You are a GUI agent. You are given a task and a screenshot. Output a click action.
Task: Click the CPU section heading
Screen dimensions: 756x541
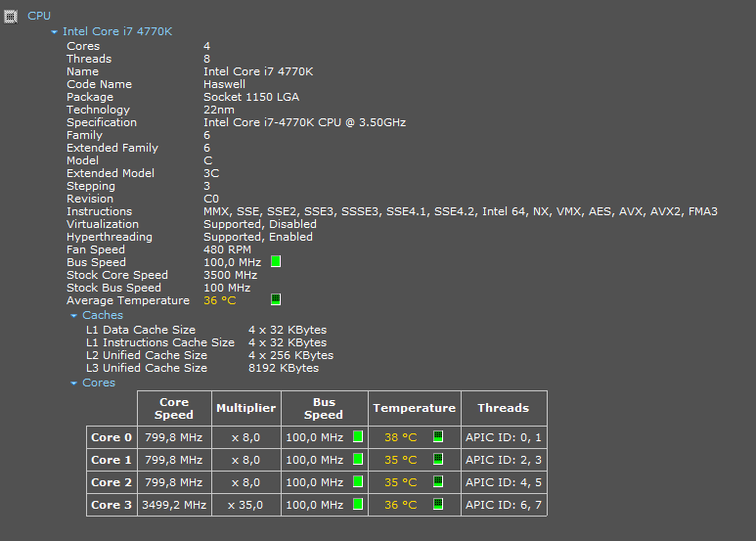[39, 16]
